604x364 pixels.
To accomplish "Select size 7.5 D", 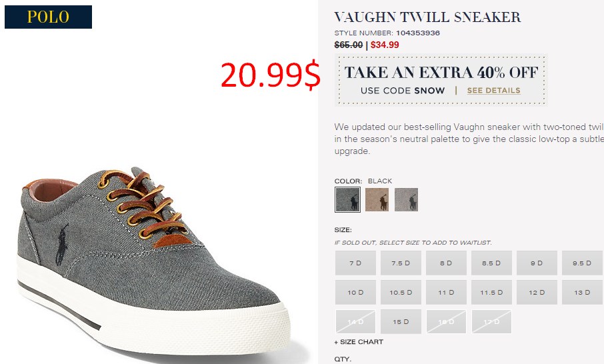I will point(401,263).
